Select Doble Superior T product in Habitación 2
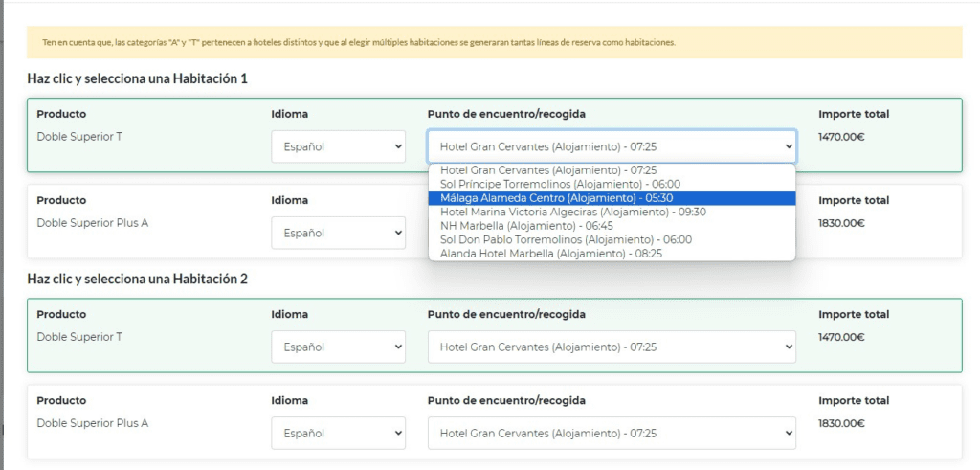This screenshot has height=470, width=980. pos(79,336)
